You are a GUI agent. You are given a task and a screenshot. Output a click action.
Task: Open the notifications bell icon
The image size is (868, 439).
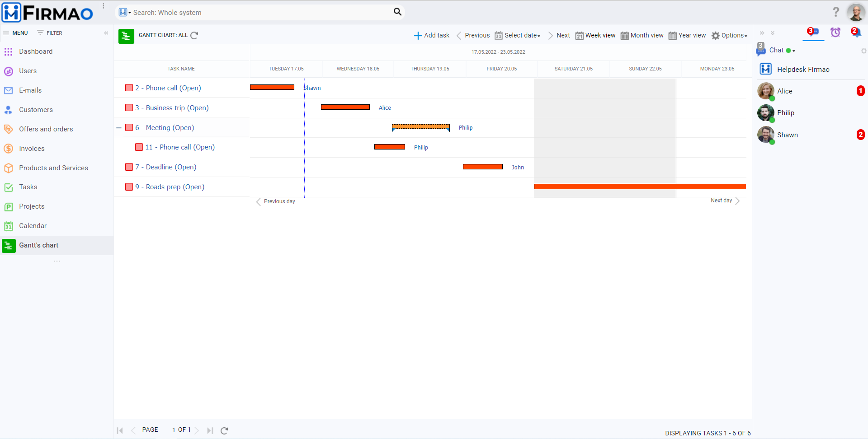click(855, 32)
